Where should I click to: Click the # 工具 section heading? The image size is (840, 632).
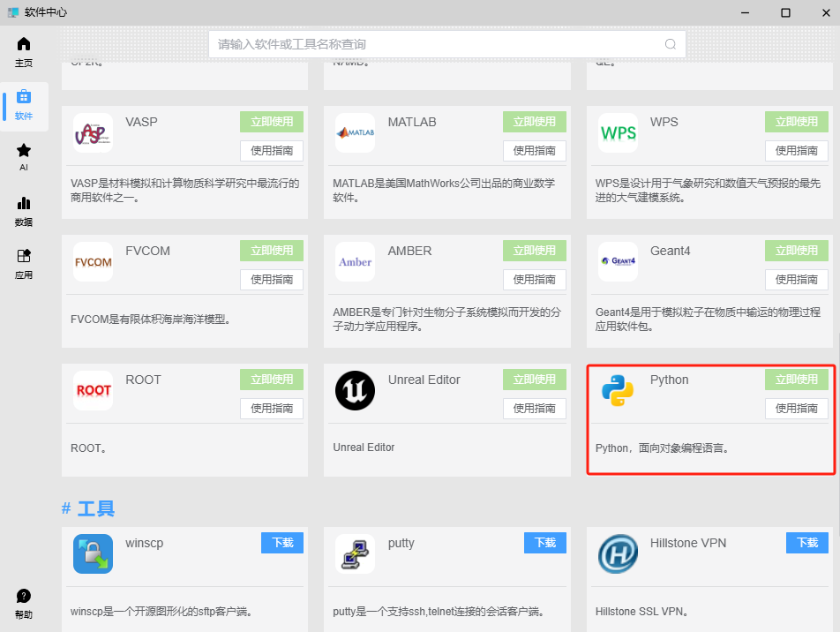88,508
